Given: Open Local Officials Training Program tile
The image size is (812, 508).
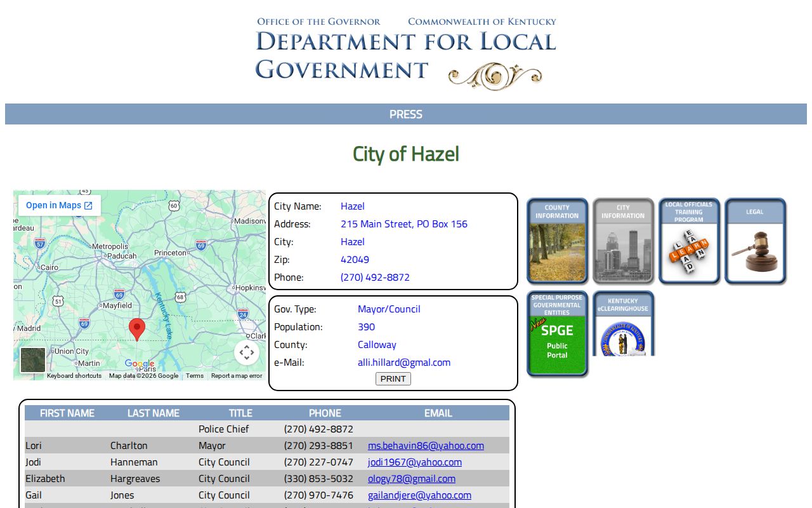Looking at the screenshot, I should (689, 241).
